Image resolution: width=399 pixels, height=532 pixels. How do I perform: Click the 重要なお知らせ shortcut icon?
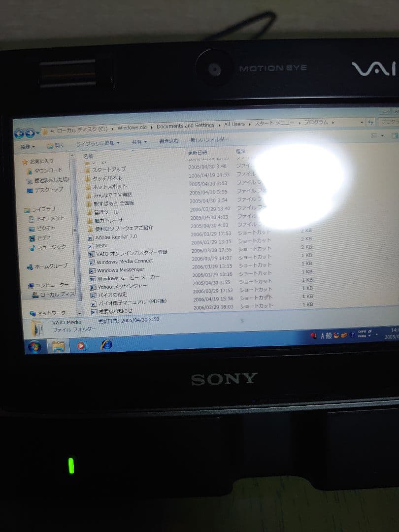click(x=94, y=311)
